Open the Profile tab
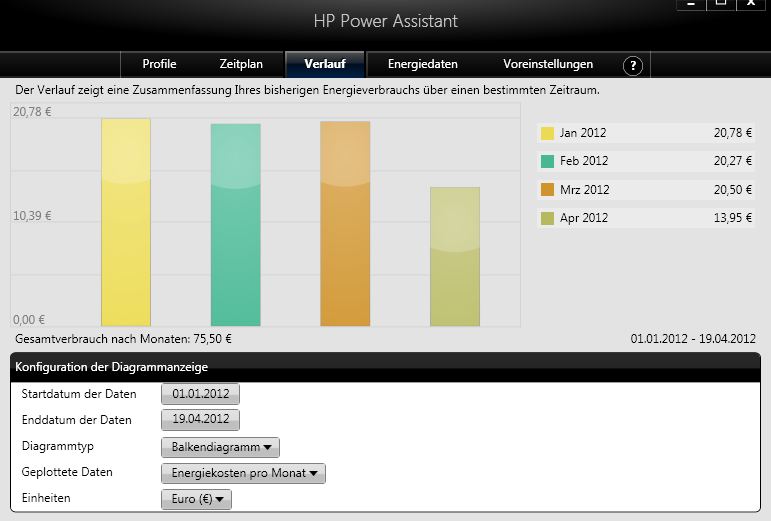Image resolution: width=771 pixels, height=521 pixels. point(159,64)
